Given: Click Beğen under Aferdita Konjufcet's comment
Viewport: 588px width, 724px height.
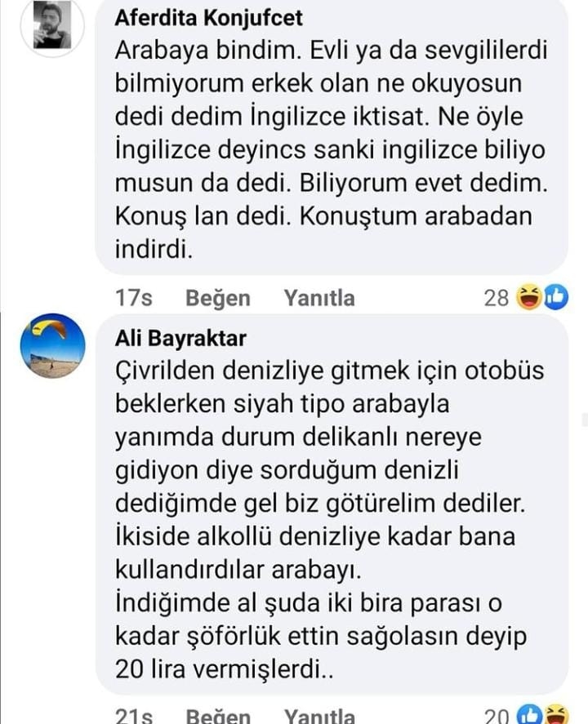Looking at the screenshot, I should pos(217,298).
